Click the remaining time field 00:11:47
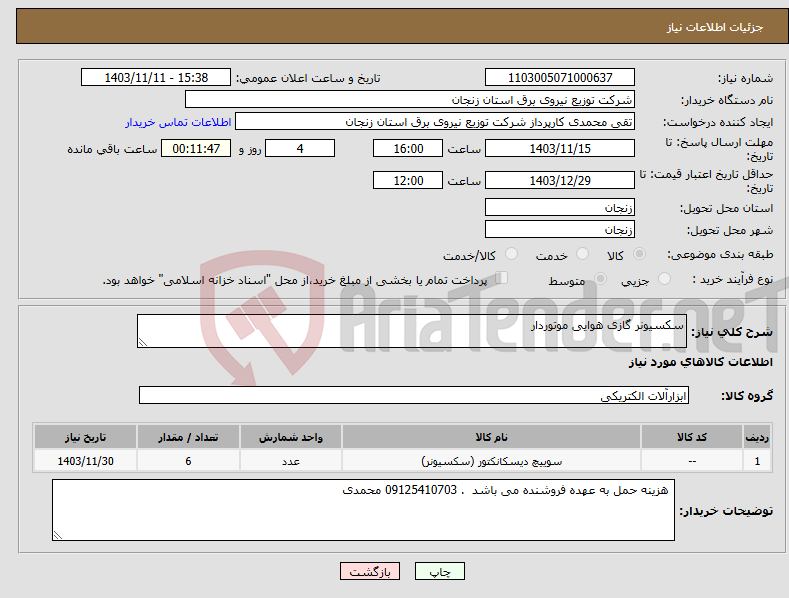The height and width of the screenshot is (598, 789). tap(196, 148)
